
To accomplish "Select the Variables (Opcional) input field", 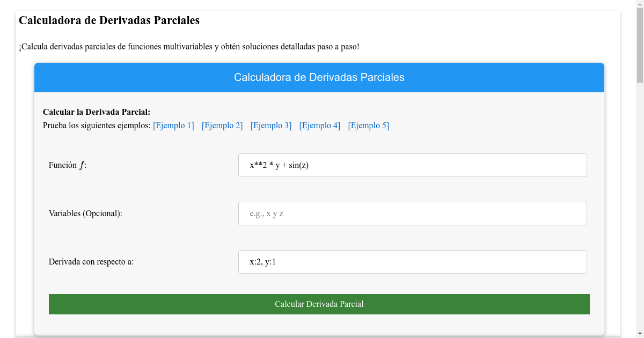I will tap(412, 213).
